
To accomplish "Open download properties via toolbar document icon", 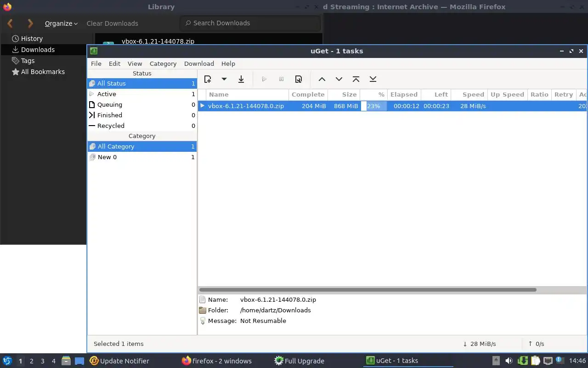I will (x=299, y=79).
